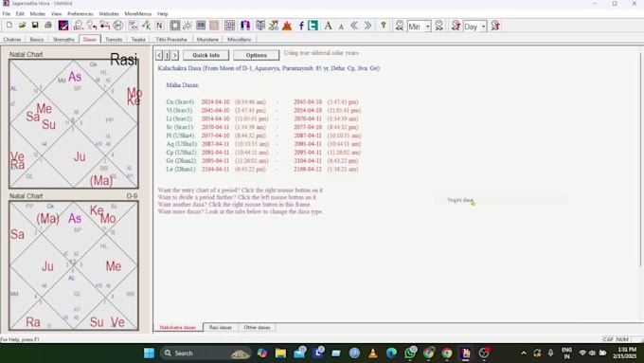Select the Other dasas bottom tab
This screenshot has height=363, width=644.
coord(257,327)
